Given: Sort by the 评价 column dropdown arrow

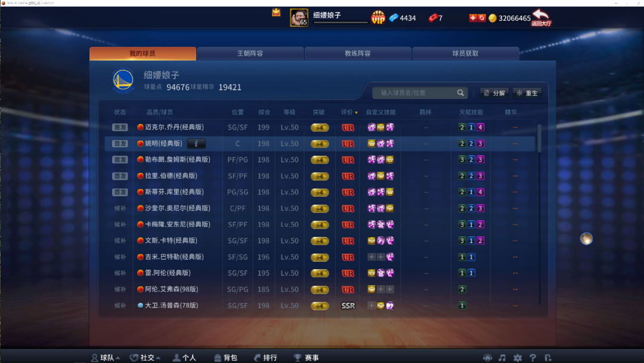Looking at the screenshot, I should click(x=356, y=112).
